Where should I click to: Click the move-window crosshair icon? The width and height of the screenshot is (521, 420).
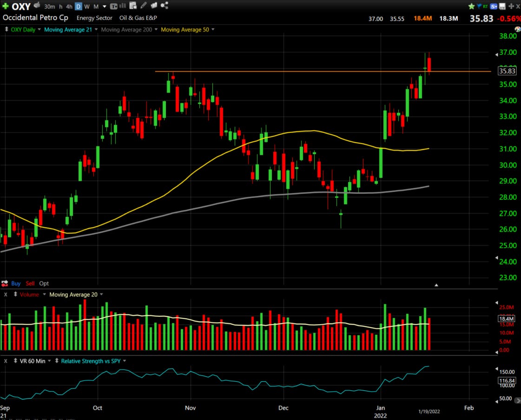511,7
